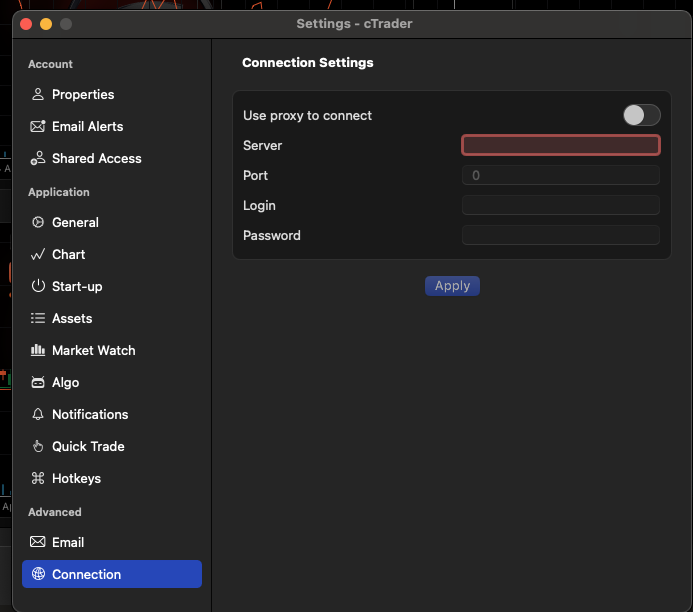Click the Chart line icon
693x612 pixels.
38,255
